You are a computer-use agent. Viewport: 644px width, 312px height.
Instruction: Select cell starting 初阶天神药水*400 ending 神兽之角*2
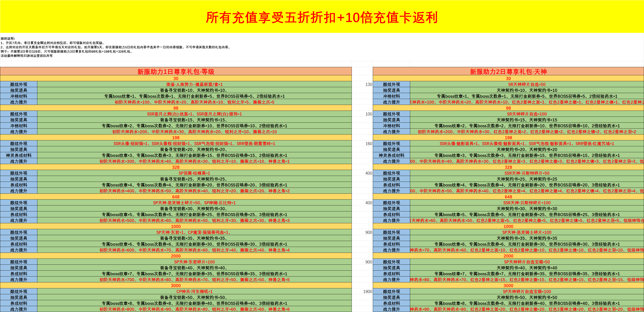[194, 191]
